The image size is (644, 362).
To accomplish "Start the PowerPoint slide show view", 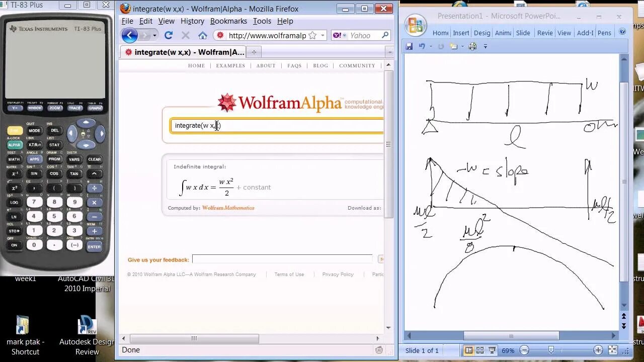I will coord(492,350).
